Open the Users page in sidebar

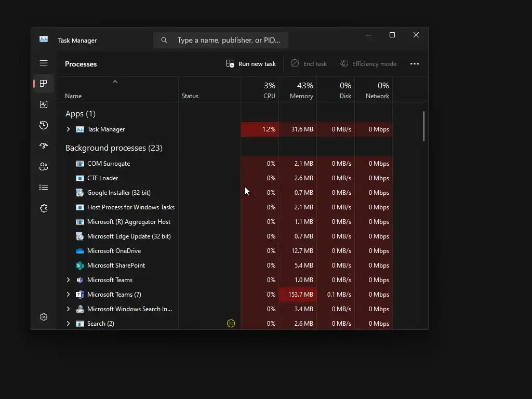(44, 167)
